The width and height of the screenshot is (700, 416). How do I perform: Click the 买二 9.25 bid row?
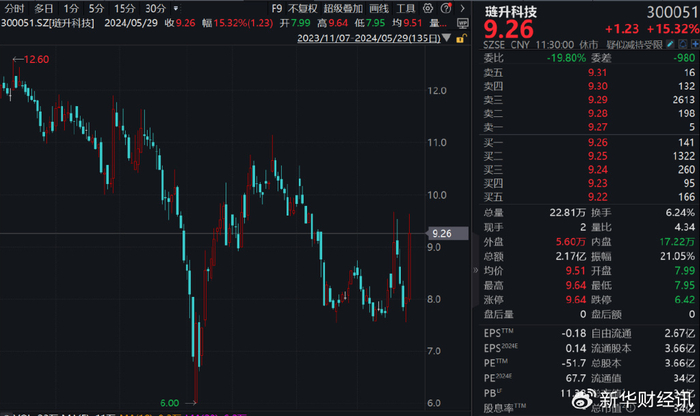click(x=589, y=156)
